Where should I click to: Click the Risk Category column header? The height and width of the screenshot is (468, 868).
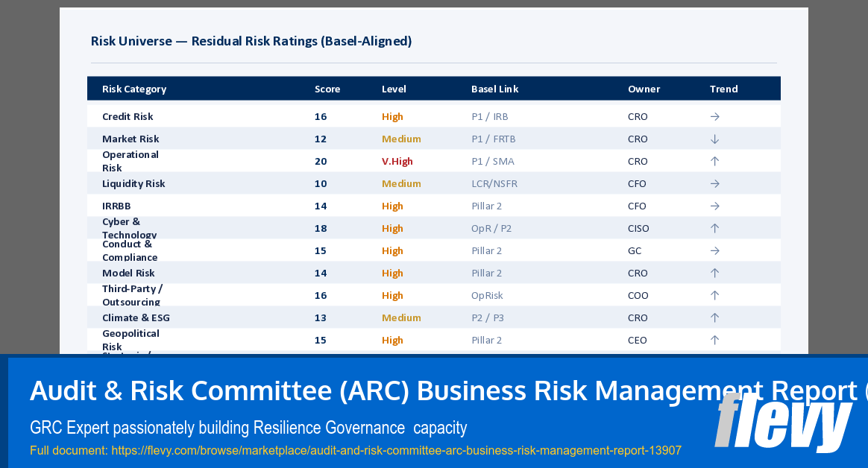pyautogui.click(x=134, y=89)
